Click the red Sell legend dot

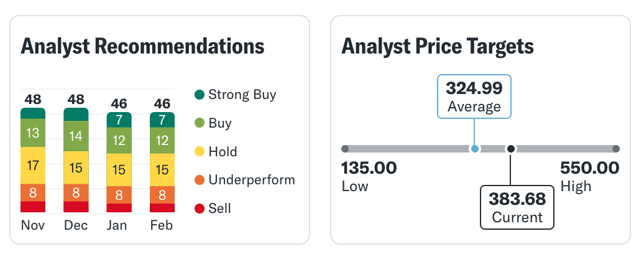(200, 209)
